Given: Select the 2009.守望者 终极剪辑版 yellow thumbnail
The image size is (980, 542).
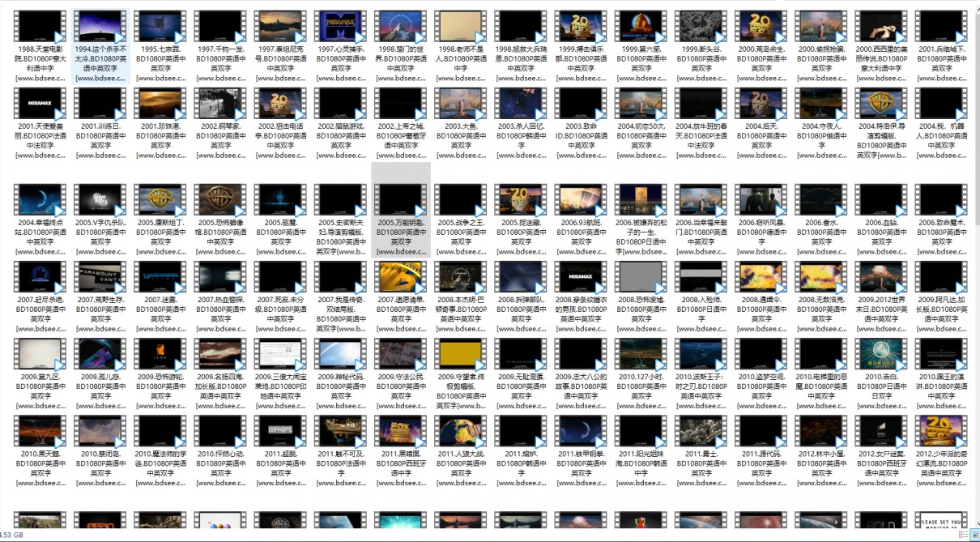Looking at the screenshot, I should (x=461, y=354).
